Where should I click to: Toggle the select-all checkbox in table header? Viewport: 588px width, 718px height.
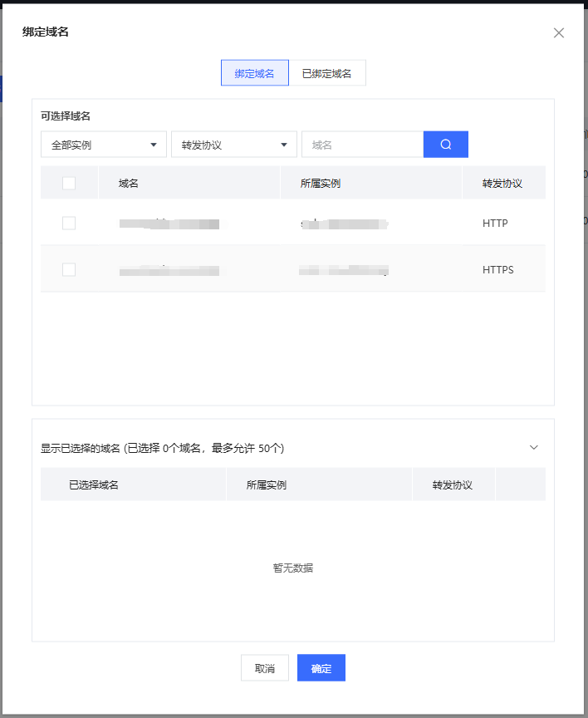69,183
